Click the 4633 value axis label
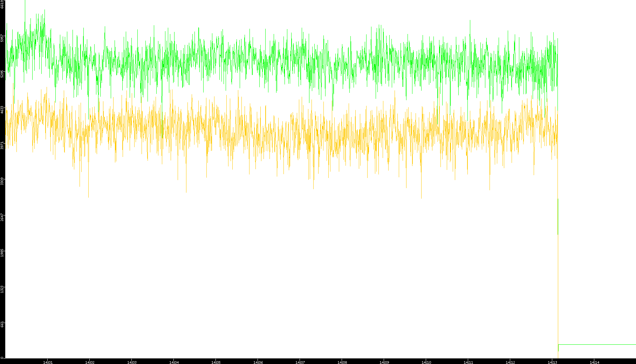Image resolution: width=636 pixels, height=364 pixels. [2, 110]
